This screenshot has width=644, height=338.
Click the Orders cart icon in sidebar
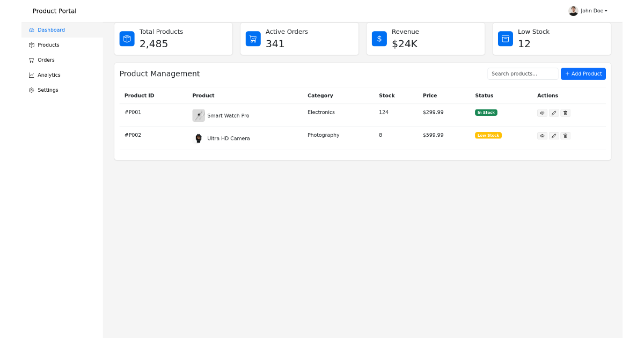click(31, 60)
